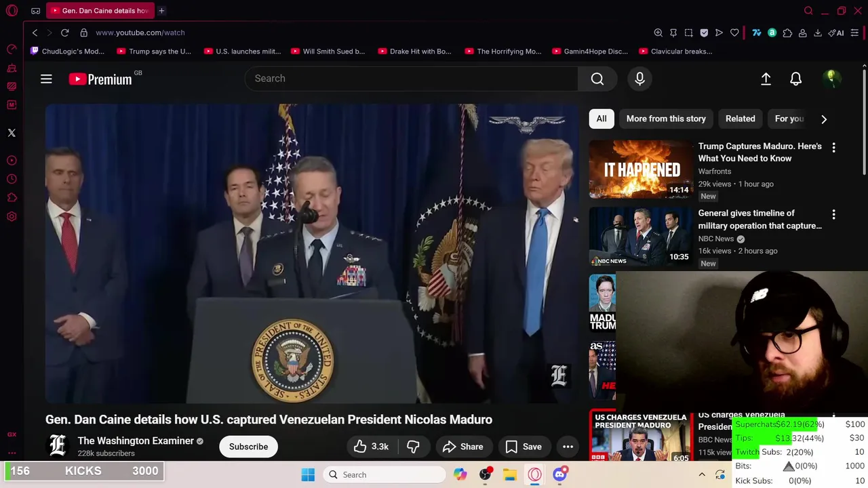Open Discord from the taskbar
The width and height of the screenshot is (868, 488).
[560, 474]
